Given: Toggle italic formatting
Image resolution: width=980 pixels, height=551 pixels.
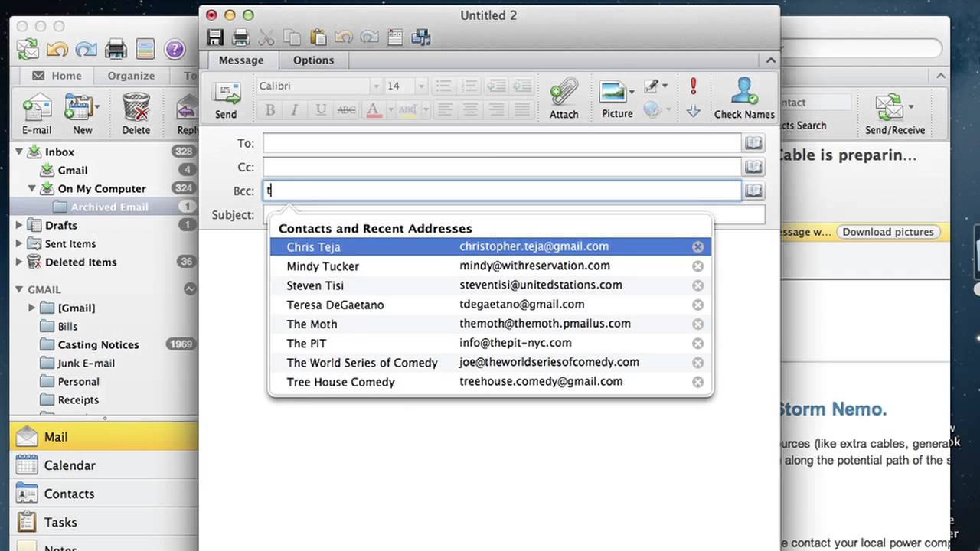Looking at the screenshot, I should 295,109.
